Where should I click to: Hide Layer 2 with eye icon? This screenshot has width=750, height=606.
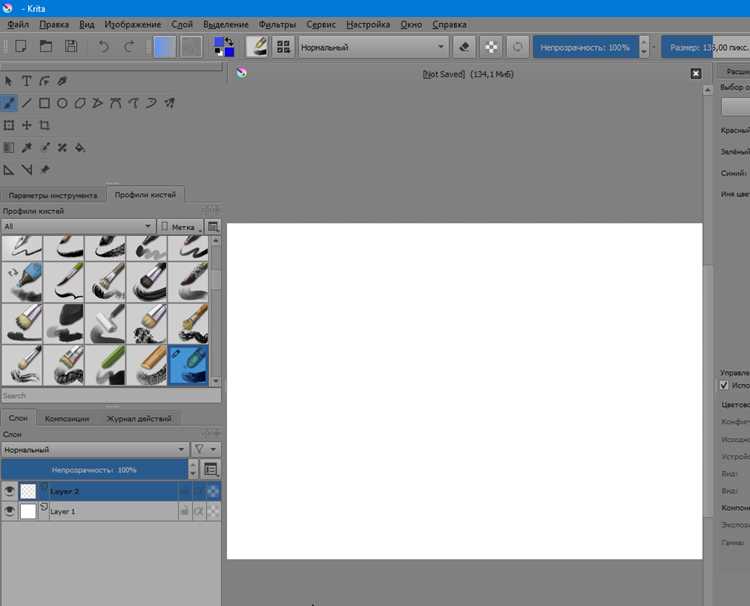[x=9, y=491]
